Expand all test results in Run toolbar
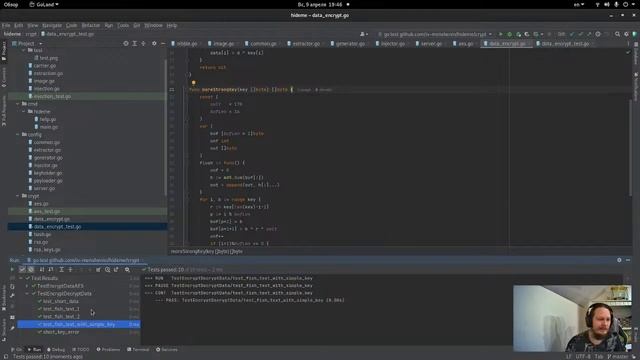The height and width of the screenshot is (360, 640). 61,269
